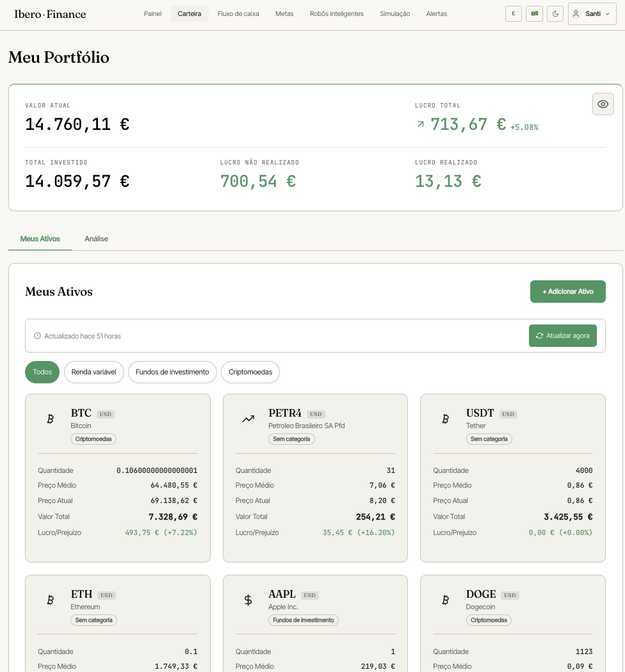This screenshot has height=672, width=625.
Task: Click Actualizado hace 51 horas text
Action: [83, 336]
